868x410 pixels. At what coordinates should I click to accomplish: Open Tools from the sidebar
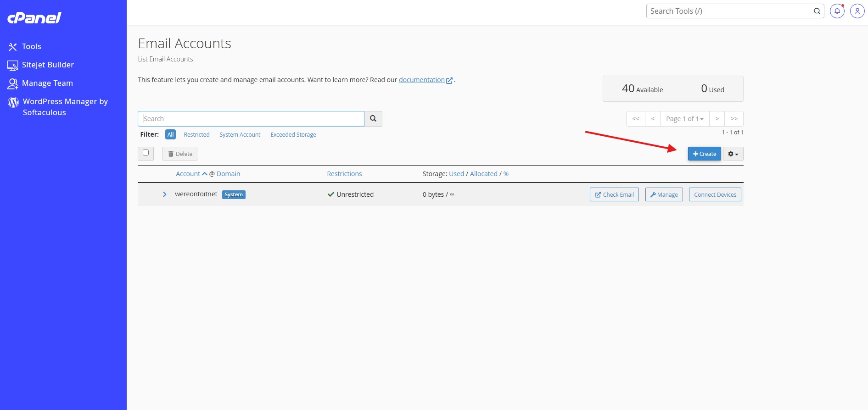point(31,46)
